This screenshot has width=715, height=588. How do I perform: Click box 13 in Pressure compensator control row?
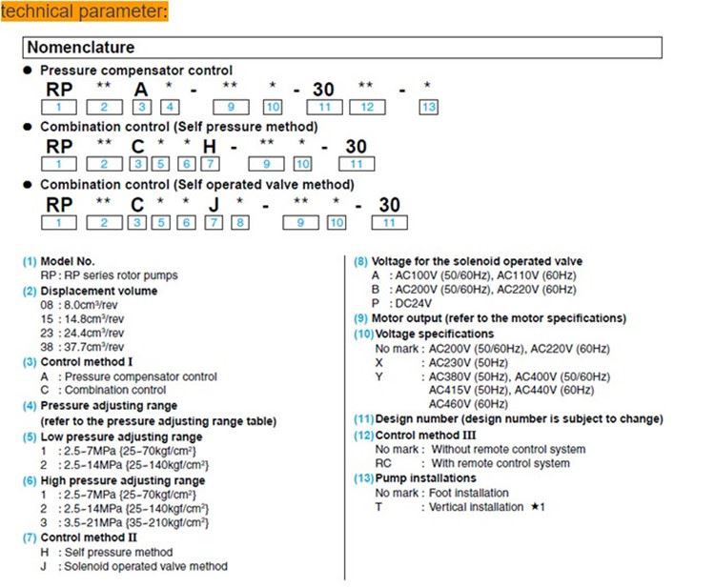[x=429, y=107]
